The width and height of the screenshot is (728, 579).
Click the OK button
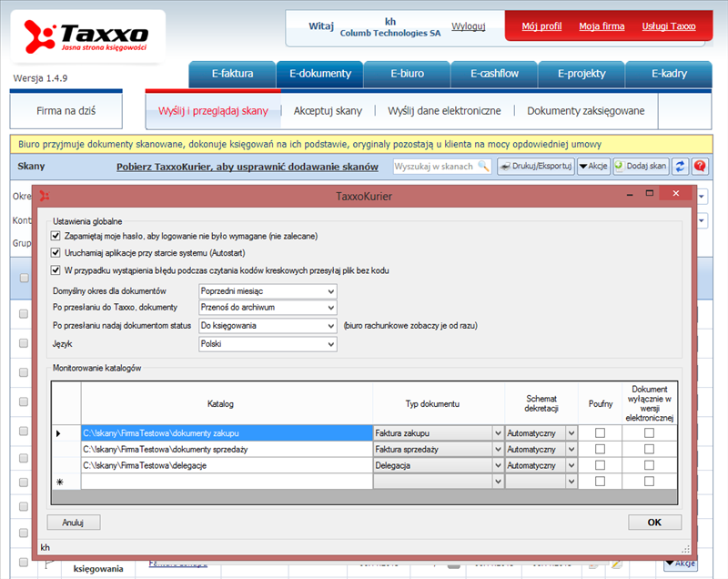pos(654,523)
